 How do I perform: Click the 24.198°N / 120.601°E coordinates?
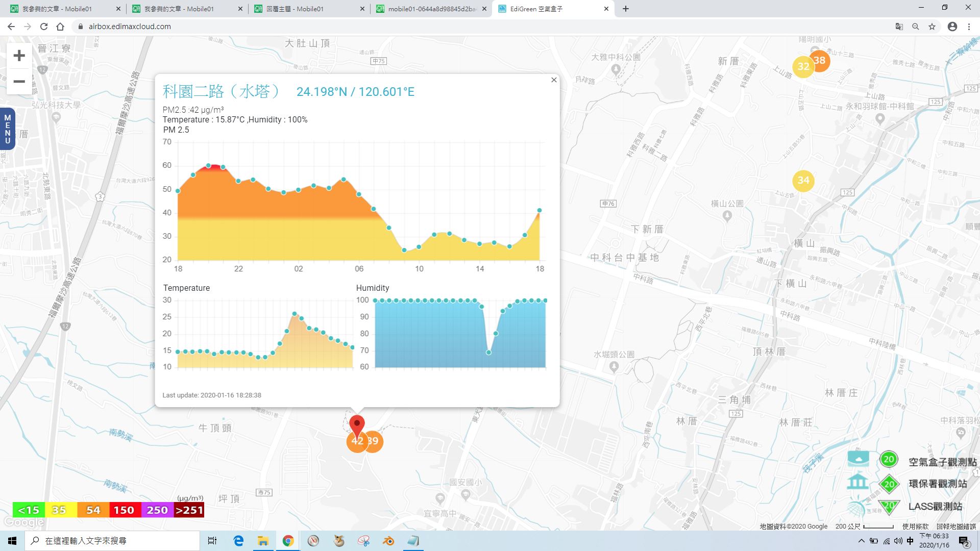pos(355,92)
